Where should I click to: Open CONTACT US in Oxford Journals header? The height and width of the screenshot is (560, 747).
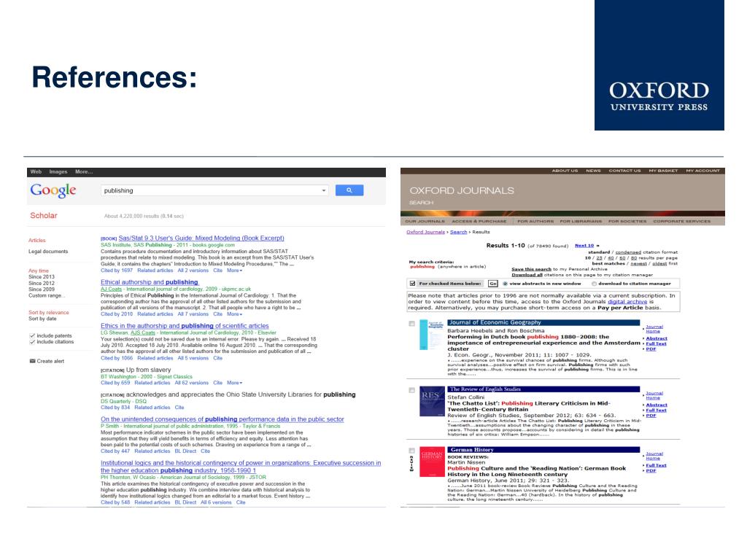tap(624, 171)
